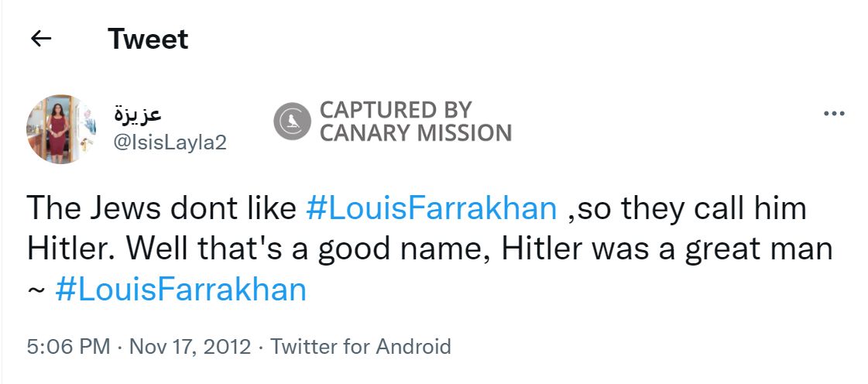Click the final #LouisFarrakhan hashtag after the tilde
Viewport: 868px width, 384px height.
tap(181, 290)
